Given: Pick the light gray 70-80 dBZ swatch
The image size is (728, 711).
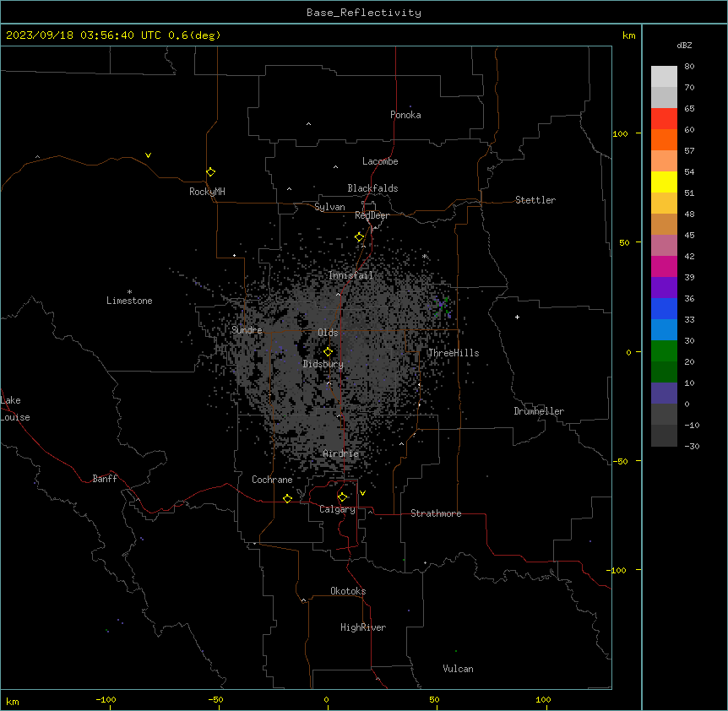Looking at the screenshot, I should (664, 77).
